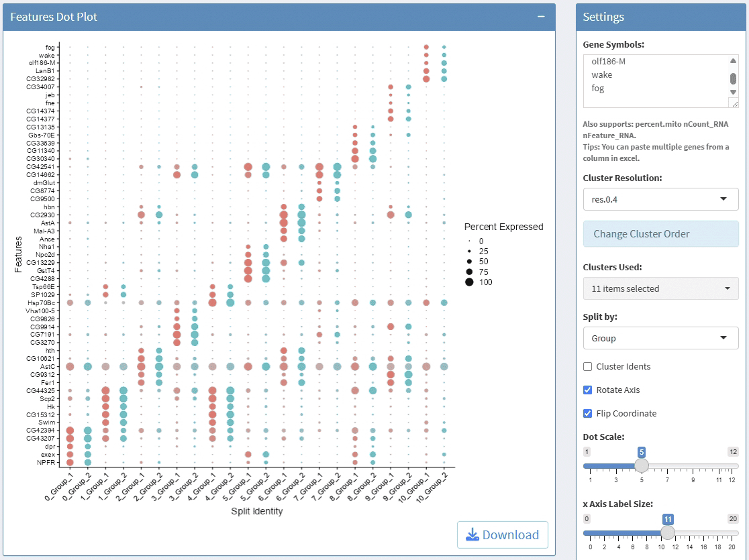Open the Split by dropdown
This screenshot has width=749, height=560.
(660, 339)
